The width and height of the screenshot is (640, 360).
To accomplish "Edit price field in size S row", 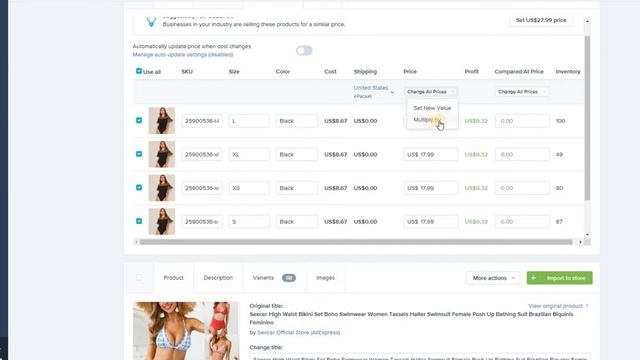I will pyautogui.click(x=431, y=221).
